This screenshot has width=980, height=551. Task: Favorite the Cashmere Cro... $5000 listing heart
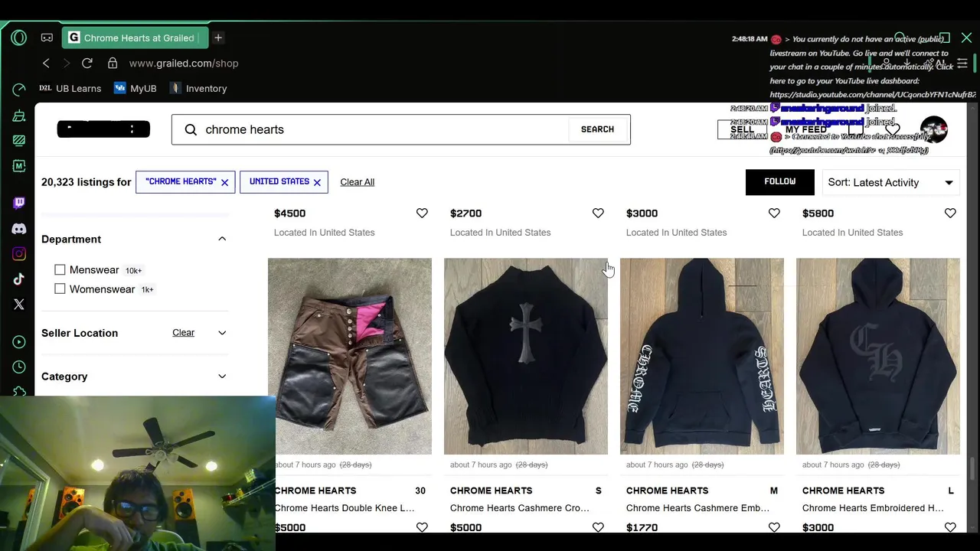point(598,527)
